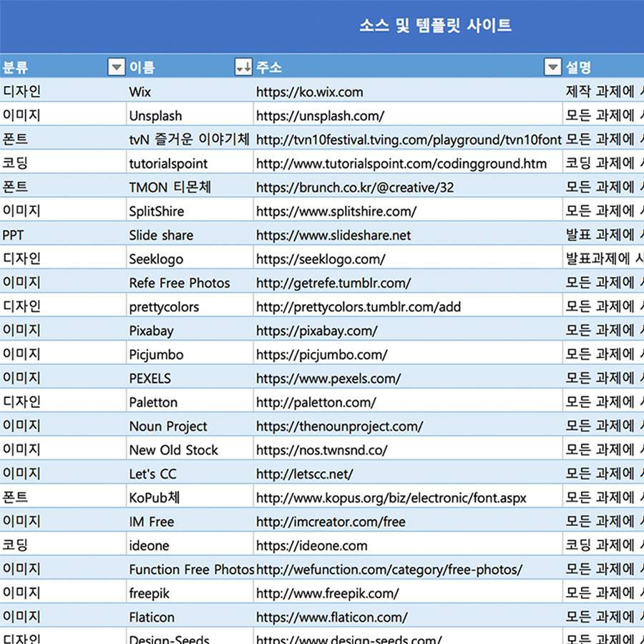
Task: Click the kopus.org font.aspx address cell
Action: point(408,497)
